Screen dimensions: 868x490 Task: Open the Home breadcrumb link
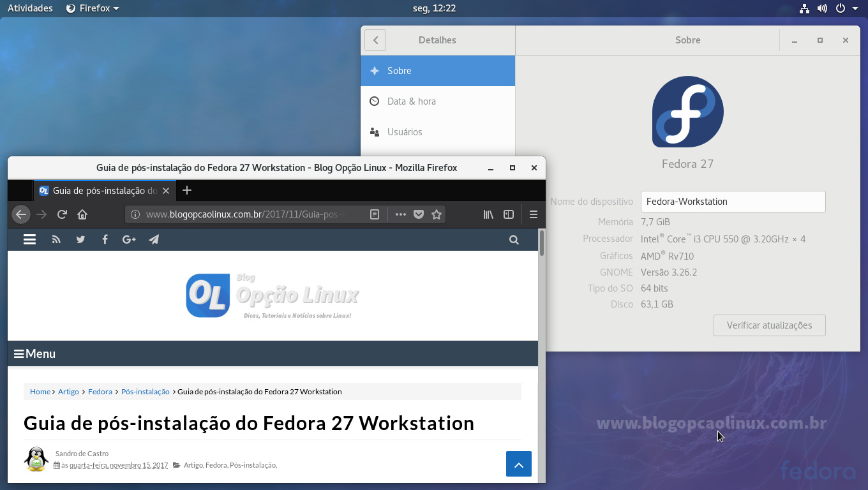40,392
